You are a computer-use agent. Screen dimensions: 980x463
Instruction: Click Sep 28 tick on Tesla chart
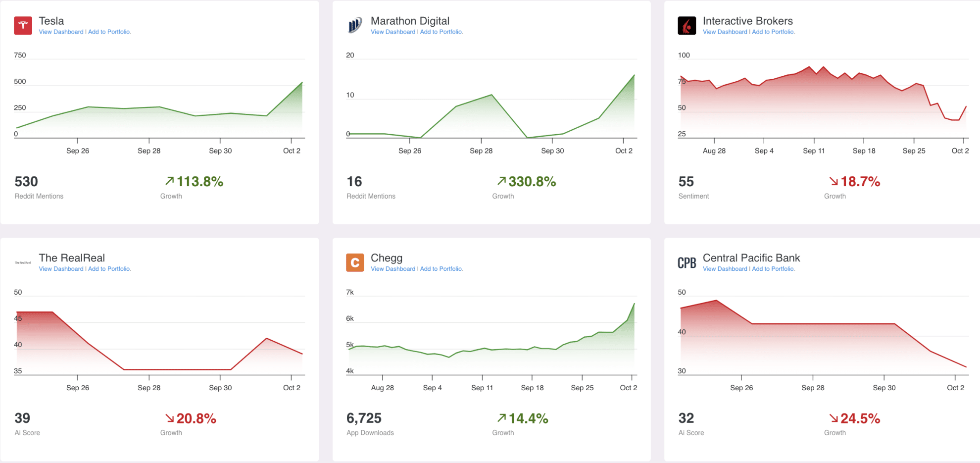149,151
